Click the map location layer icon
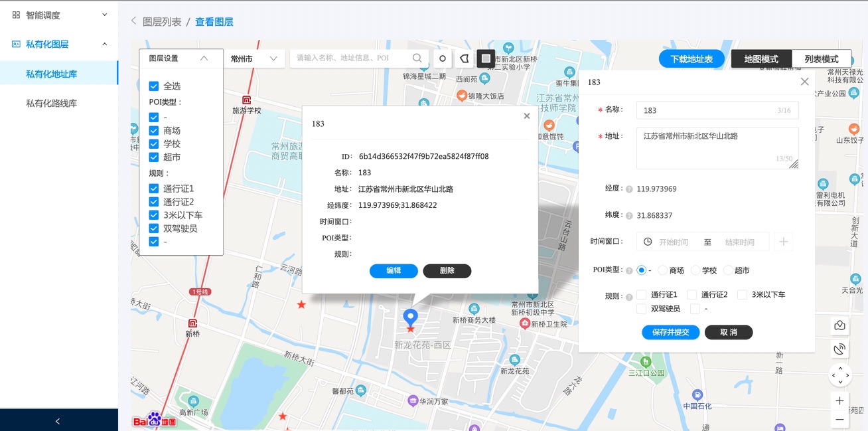868x431 pixels. (839, 325)
